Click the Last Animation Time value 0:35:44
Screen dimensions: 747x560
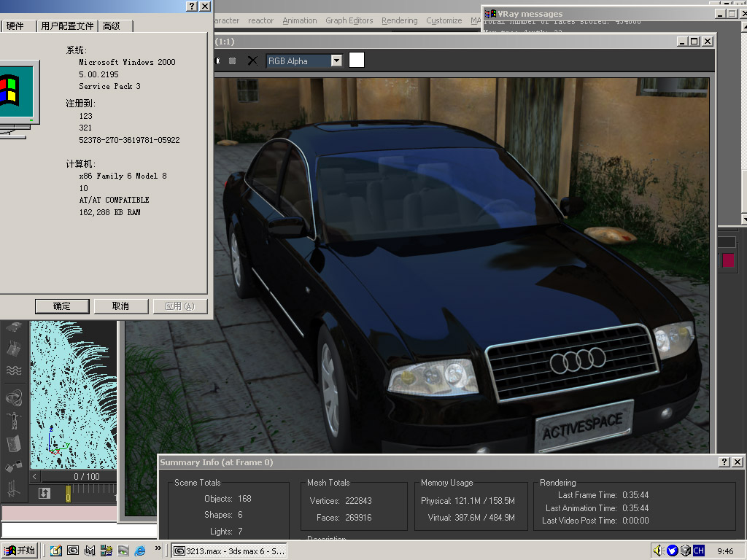(x=635, y=508)
